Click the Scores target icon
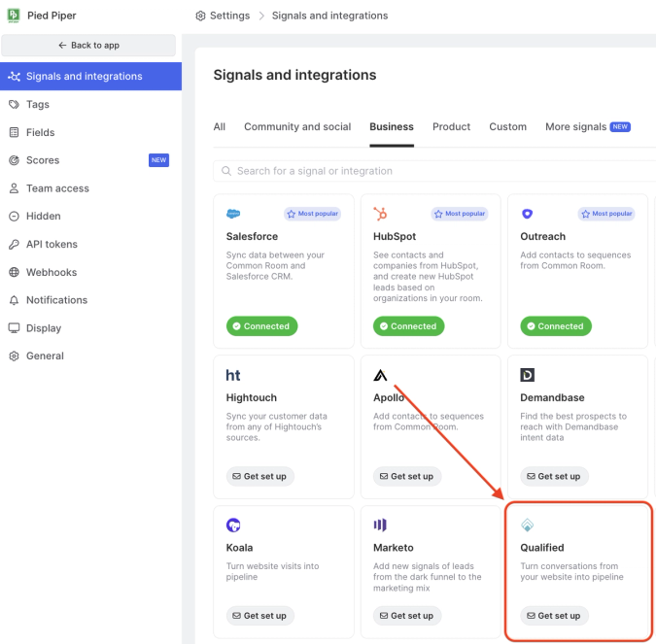Screen dimensions: 656x644 coord(14,160)
